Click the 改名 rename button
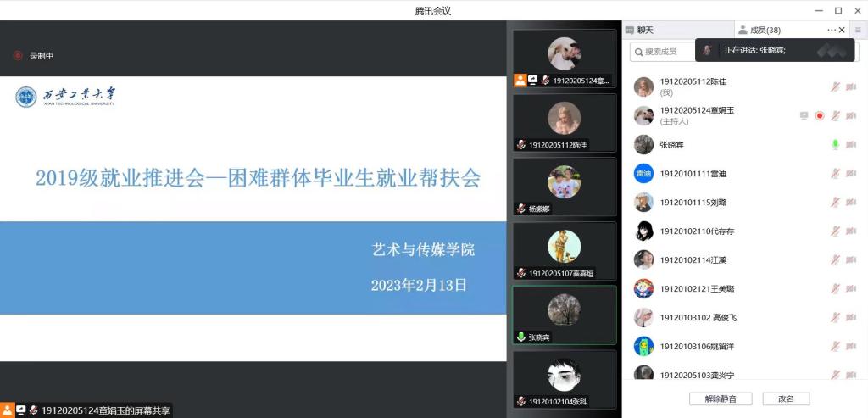This screenshot has width=868, height=418. coord(786,398)
